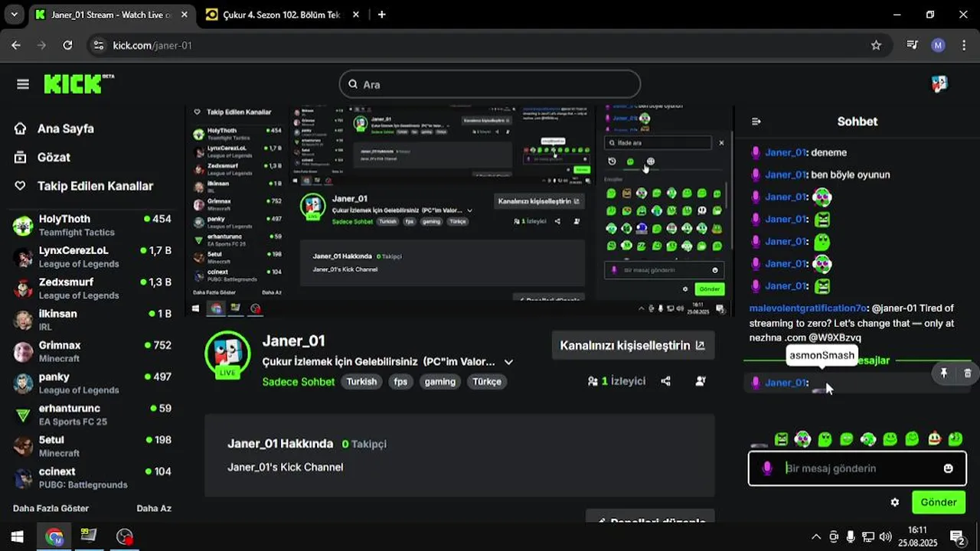
Task: Open the LynxCerezLoL channel
Action: (92, 256)
